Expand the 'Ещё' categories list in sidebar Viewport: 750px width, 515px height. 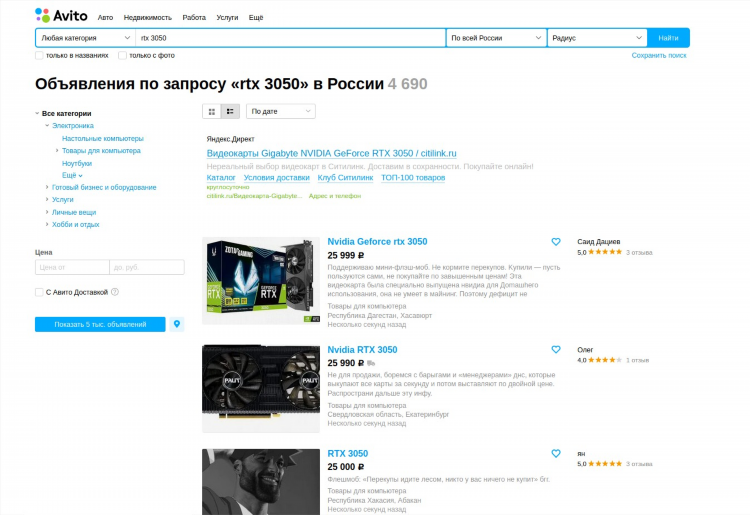click(72, 175)
